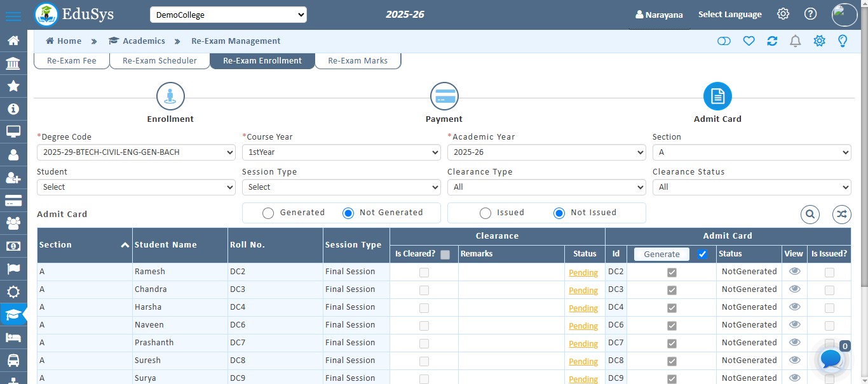Expand the Clearance Type dropdown
Screen dimensions: 868x384
coord(546,187)
